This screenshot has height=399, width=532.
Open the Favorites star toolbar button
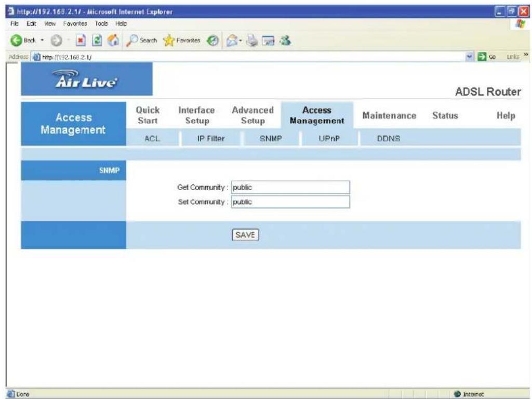click(181, 41)
